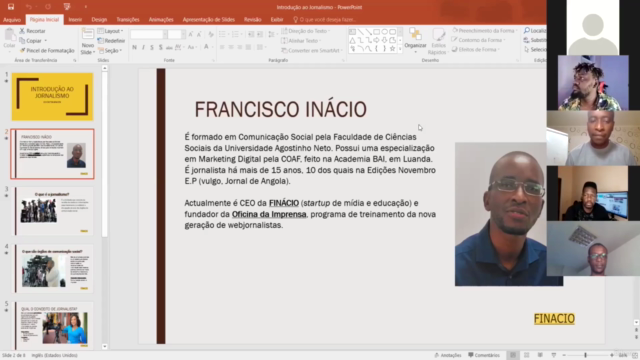Viewport: 640px width, 360px height.
Task: Start presentation from beginning quick access icon
Action: pos(67,7)
